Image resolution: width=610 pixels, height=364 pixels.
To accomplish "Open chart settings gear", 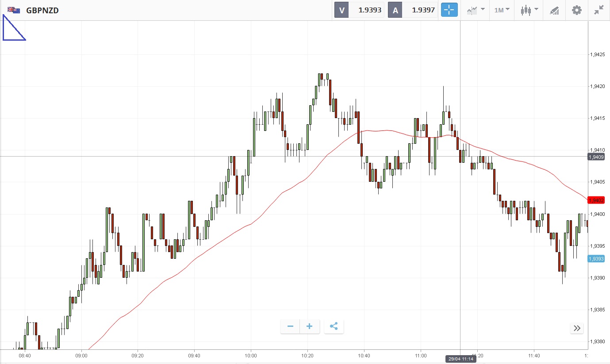I will [x=577, y=10].
